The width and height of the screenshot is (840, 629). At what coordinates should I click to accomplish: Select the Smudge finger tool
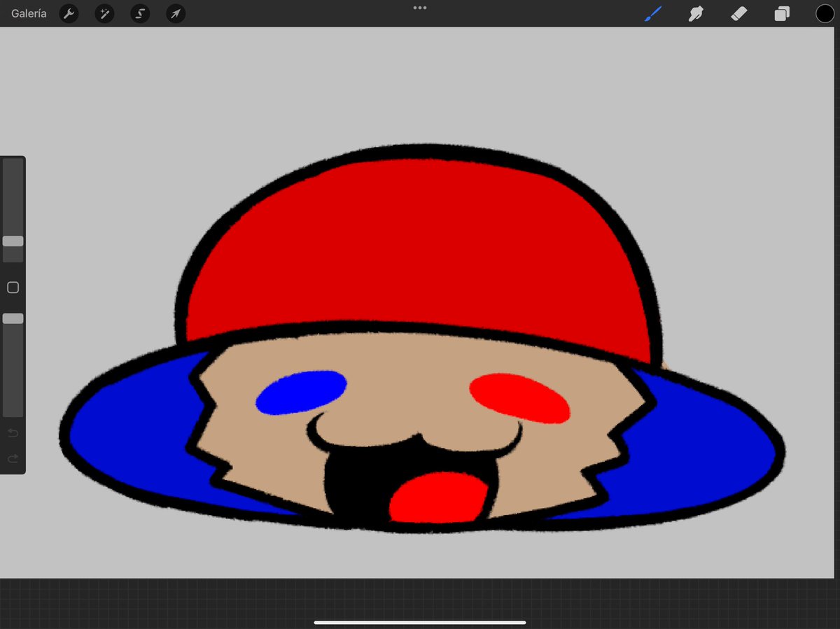[x=696, y=13]
